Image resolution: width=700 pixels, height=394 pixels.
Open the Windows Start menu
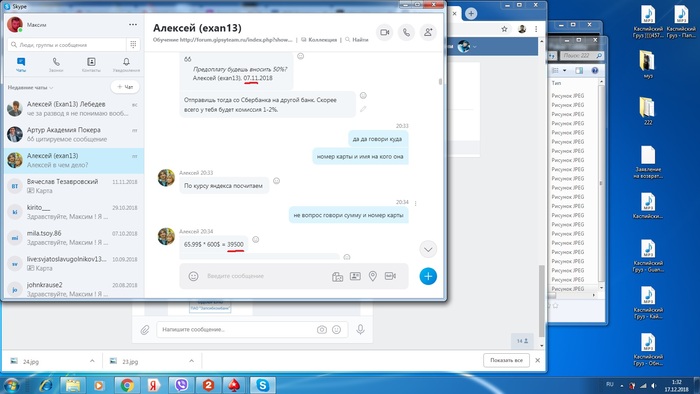[12, 385]
